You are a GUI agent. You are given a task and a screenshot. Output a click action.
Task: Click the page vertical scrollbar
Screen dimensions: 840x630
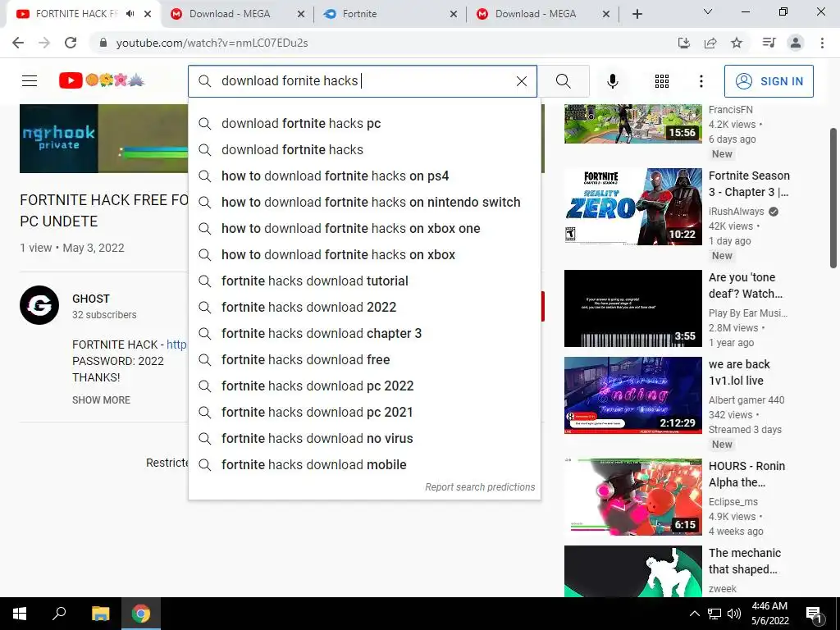(833, 198)
